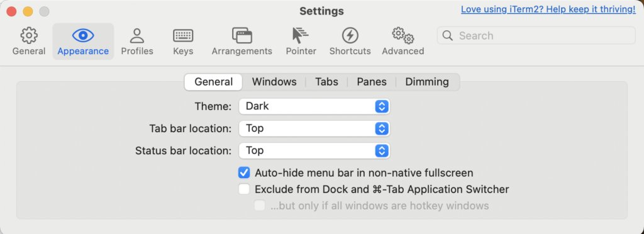
Task: Open the Shortcuts lightning bolt icon
Action: coord(350,36)
